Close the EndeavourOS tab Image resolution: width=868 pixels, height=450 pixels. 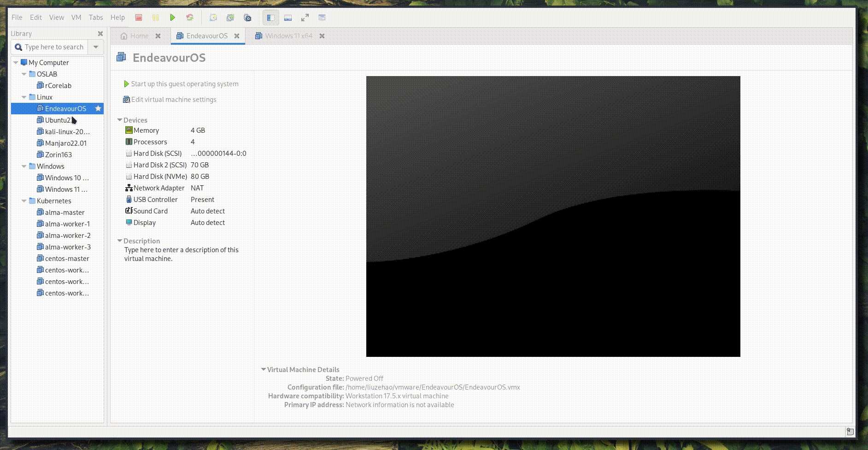[237, 36]
